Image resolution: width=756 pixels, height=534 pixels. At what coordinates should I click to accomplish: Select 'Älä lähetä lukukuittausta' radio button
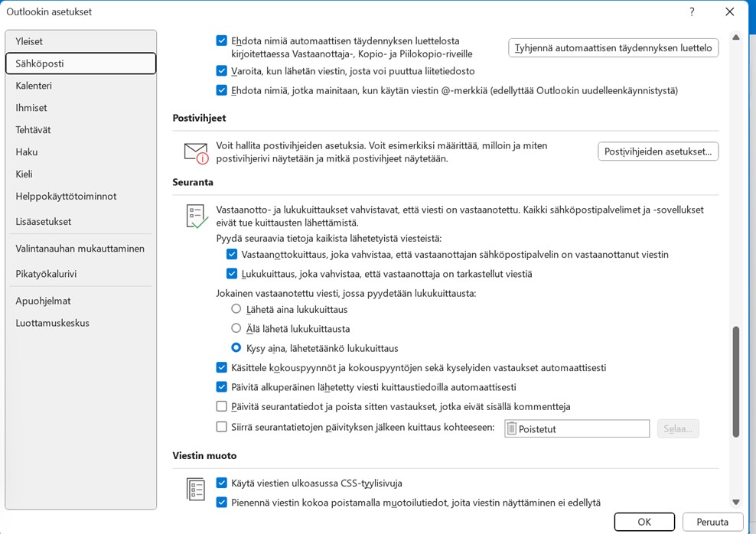pyautogui.click(x=236, y=328)
